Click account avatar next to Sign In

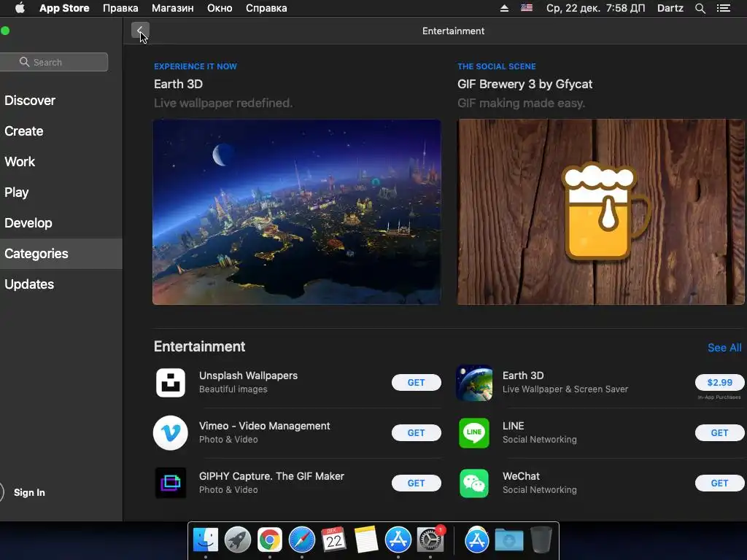click(x=1, y=492)
